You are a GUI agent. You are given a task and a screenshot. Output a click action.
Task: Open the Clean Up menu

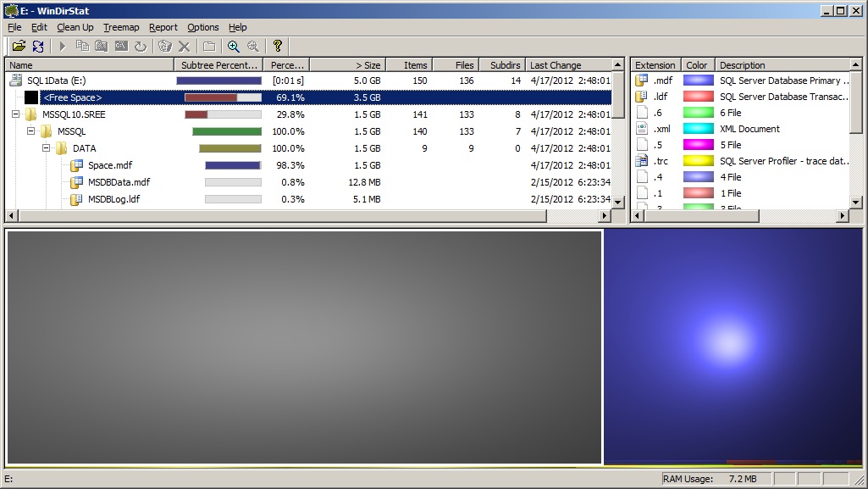coord(75,27)
